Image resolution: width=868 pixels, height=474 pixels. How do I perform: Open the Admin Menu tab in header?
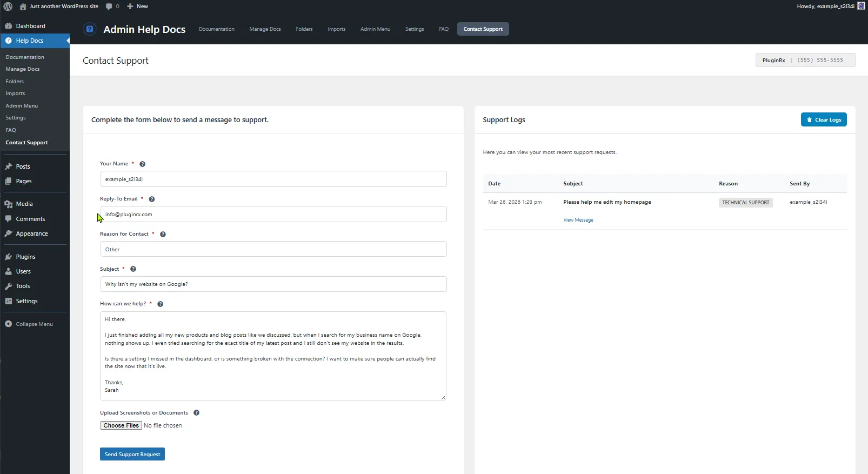375,29
